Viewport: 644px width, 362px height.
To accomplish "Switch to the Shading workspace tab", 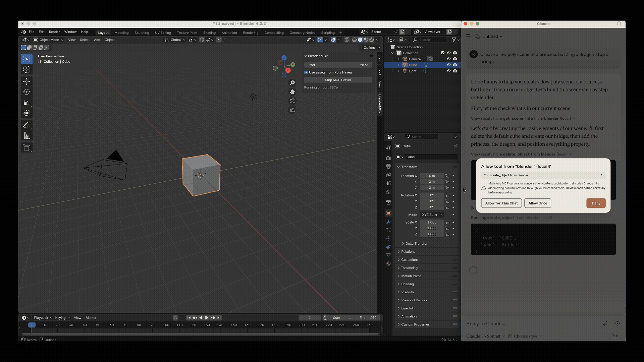I will 209,32.
